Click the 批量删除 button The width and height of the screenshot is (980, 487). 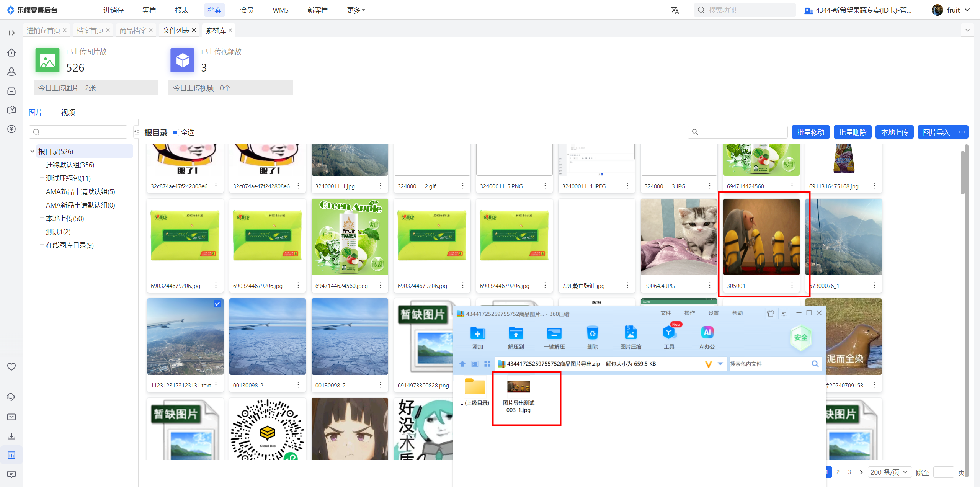click(853, 132)
